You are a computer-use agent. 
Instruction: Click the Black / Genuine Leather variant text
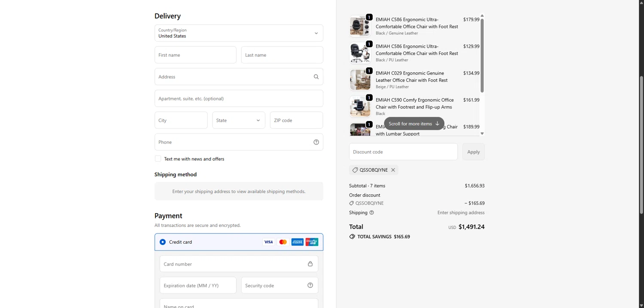click(x=397, y=33)
